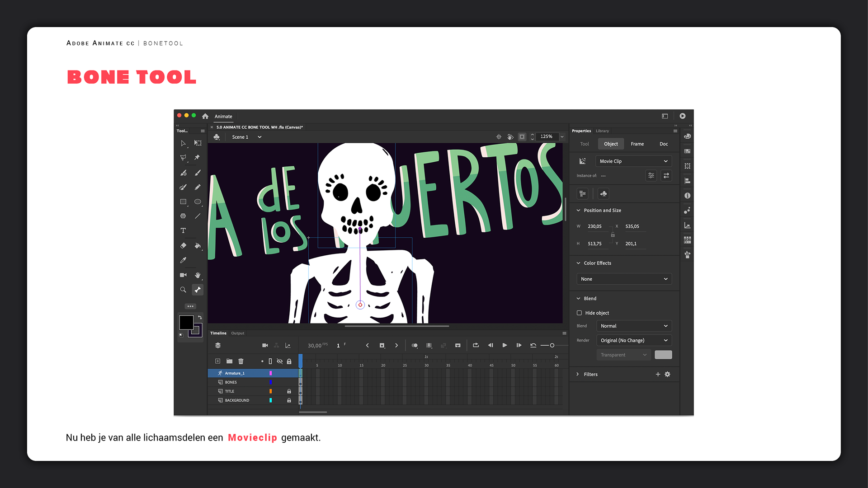Enable the Hide object checkbox
Image resolution: width=868 pixels, height=488 pixels.
click(579, 313)
